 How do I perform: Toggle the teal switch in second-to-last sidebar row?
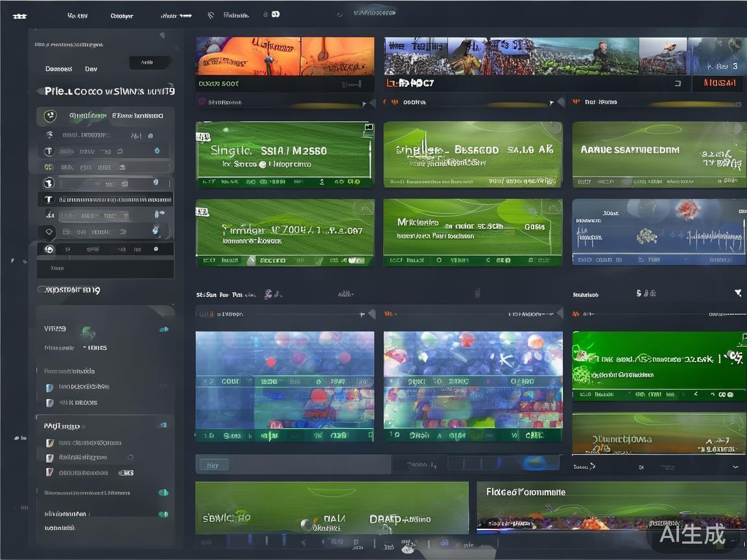tap(163, 493)
